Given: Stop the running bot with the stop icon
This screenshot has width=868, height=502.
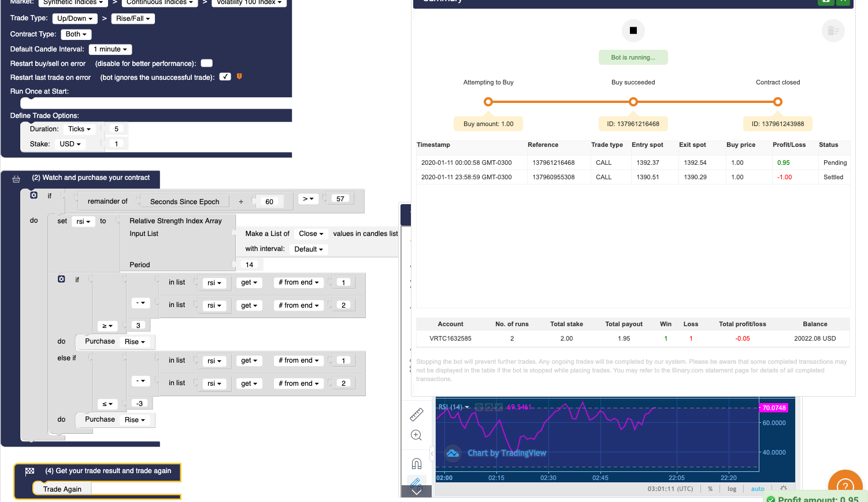Looking at the screenshot, I should (x=633, y=31).
